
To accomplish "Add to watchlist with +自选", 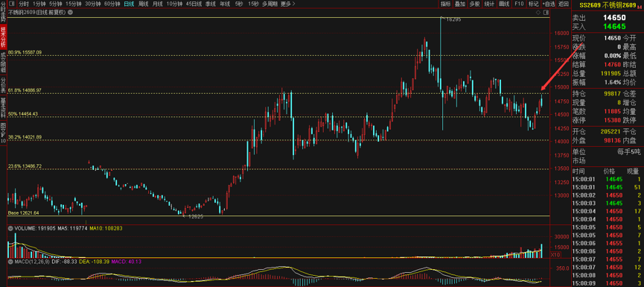I will 548,4.
